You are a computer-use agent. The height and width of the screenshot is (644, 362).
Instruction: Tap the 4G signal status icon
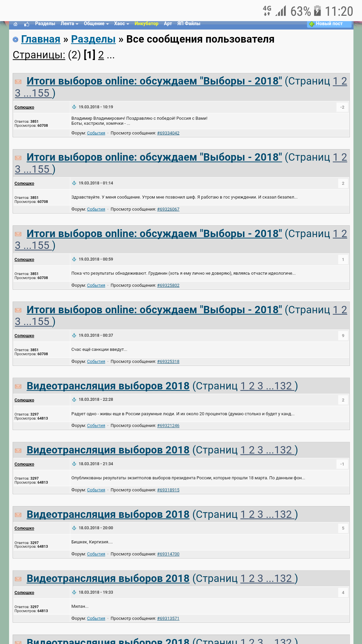(x=267, y=11)
